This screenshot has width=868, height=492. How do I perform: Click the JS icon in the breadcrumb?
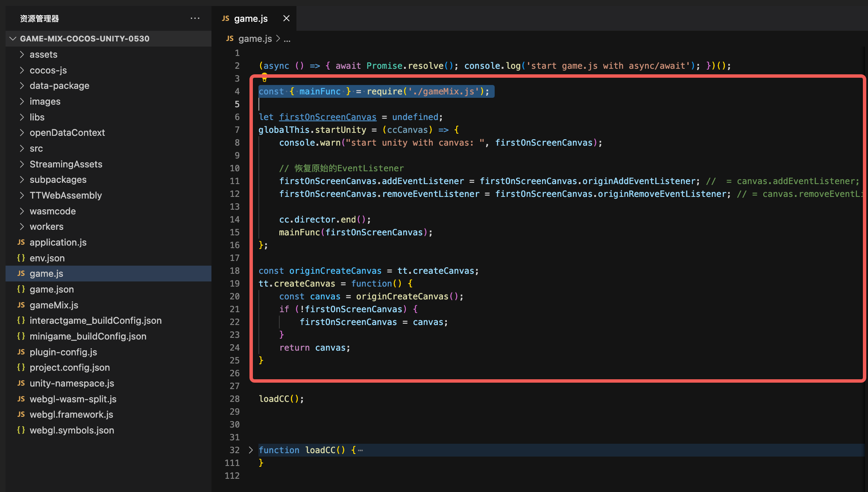point(230,38)
